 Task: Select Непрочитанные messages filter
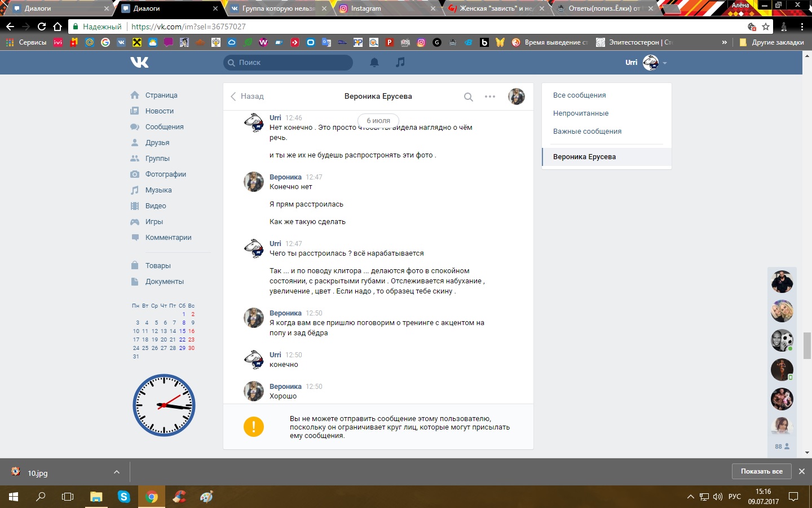click(x=581, y=113)
